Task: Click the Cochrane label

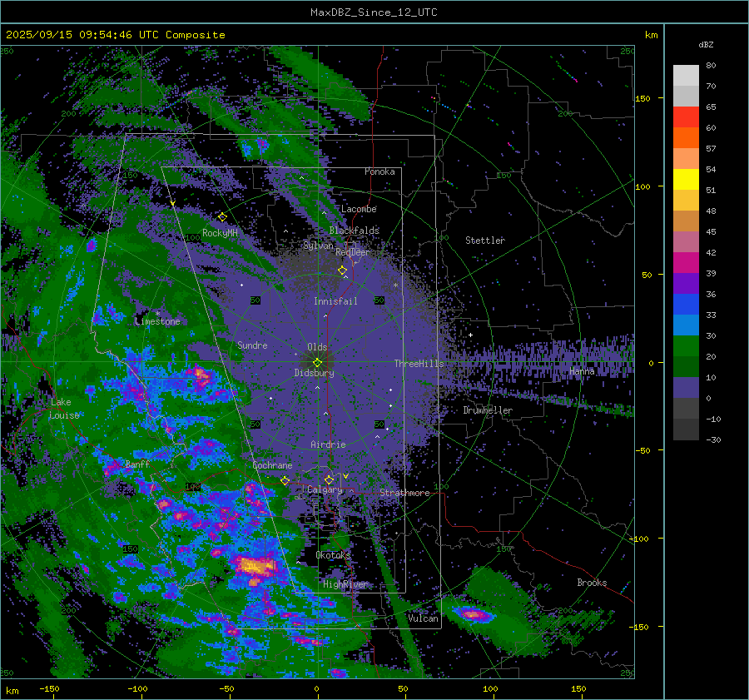Action: click(x=272, y=465)
